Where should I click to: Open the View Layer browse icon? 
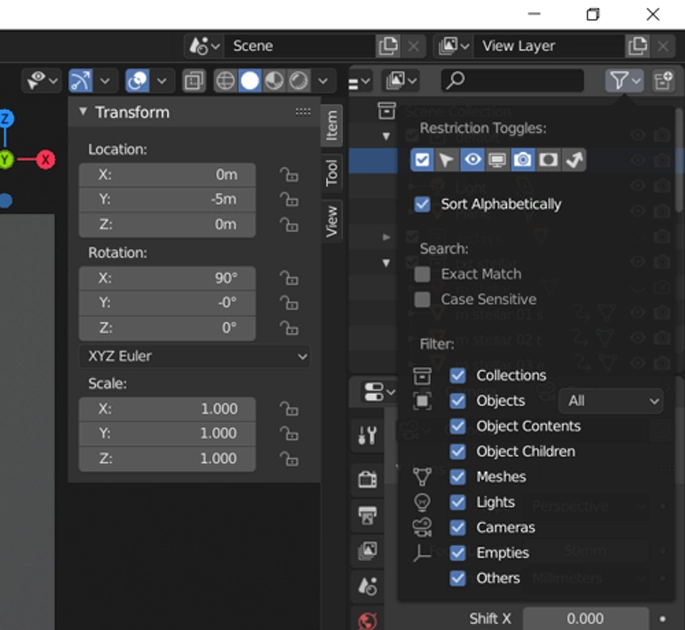tap(453, 46)
